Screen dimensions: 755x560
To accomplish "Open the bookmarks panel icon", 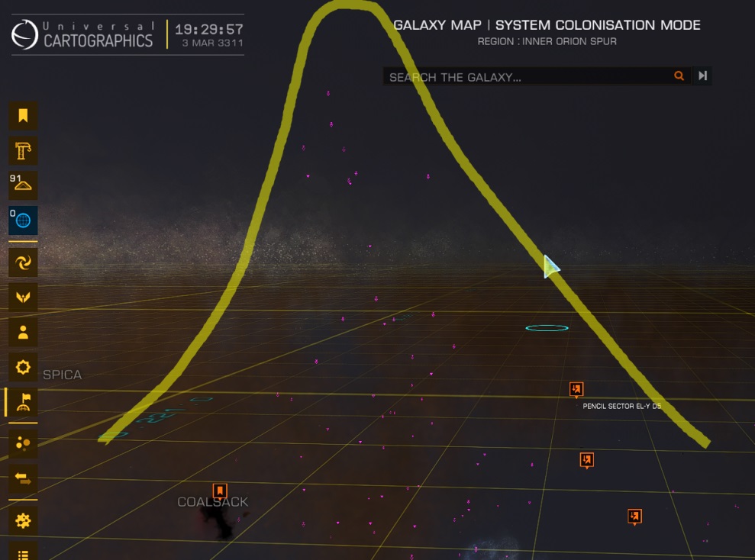I will click(23, 116).
